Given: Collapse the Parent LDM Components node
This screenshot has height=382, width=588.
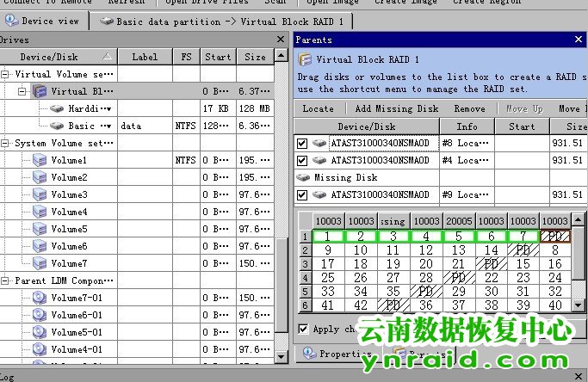Looking at the screenshot, I should pyautogui.click(x=6, y=280).
